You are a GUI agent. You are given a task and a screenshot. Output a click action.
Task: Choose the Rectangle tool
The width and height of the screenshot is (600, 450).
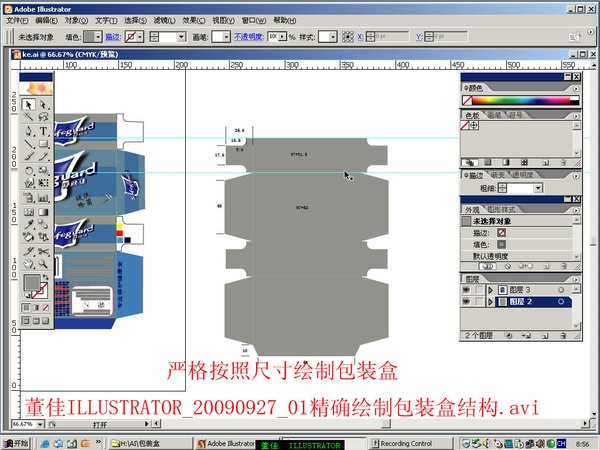click(x=44, y=143)
